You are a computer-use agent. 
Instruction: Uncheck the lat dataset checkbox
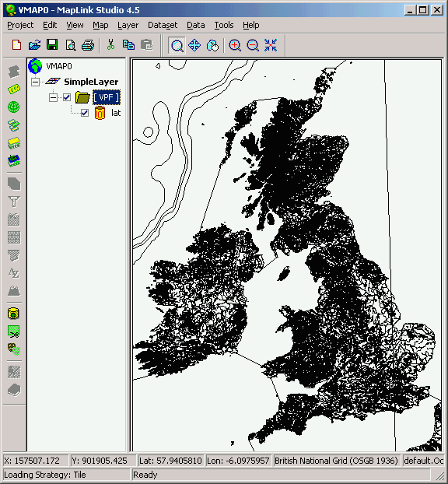coord(85,113)
